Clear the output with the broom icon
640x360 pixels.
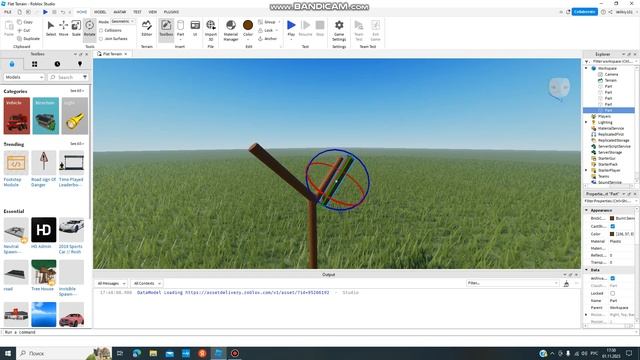coord(566,283)
